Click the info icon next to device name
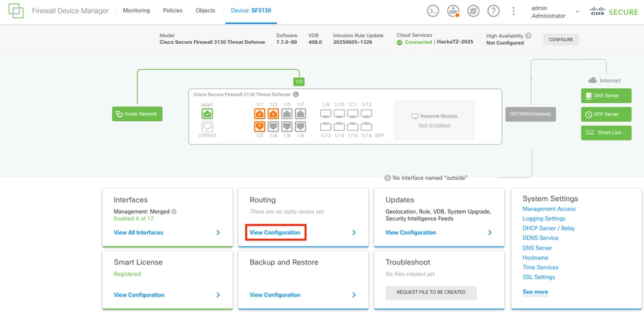The image size is (644, 312). coord(296,94)
